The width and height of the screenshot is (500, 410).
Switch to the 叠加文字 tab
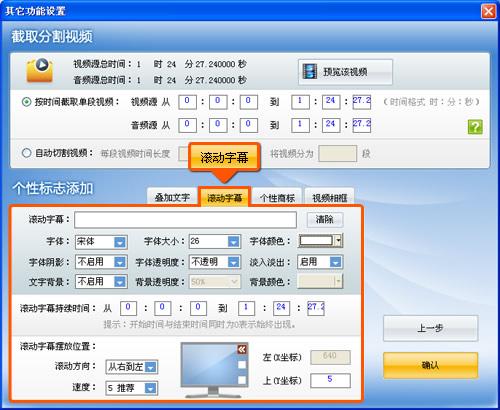coord(172,198)
